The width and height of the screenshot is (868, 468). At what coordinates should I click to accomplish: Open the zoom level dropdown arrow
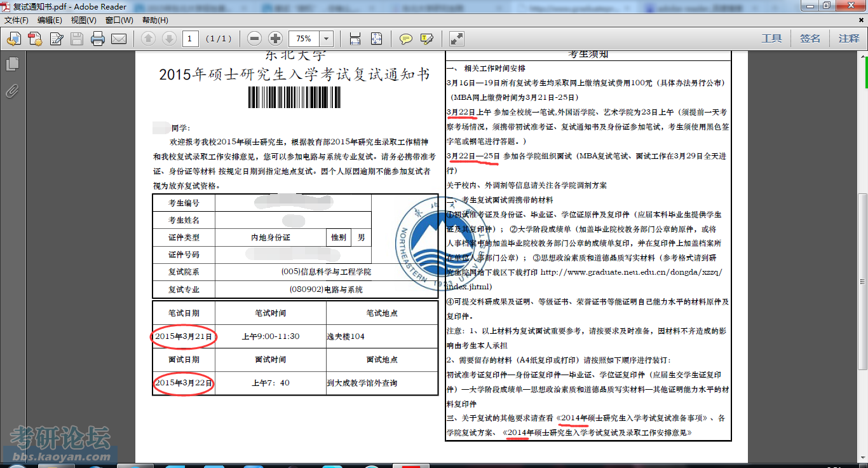click(x=326, y=39)
